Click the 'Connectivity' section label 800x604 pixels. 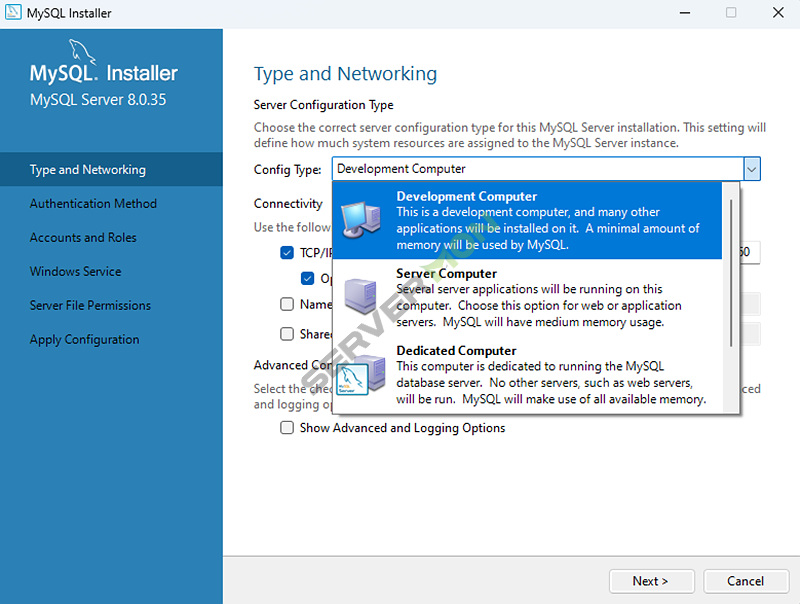point(288,204)
